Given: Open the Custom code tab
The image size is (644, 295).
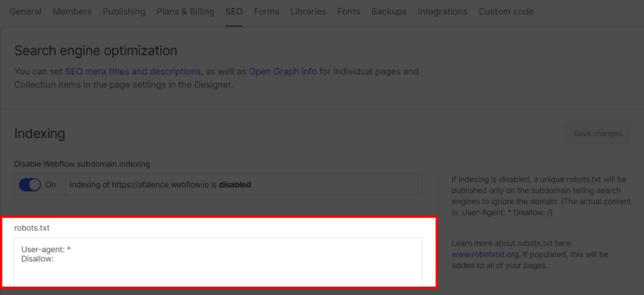Looking at the screenshot, I should [506, 11].
